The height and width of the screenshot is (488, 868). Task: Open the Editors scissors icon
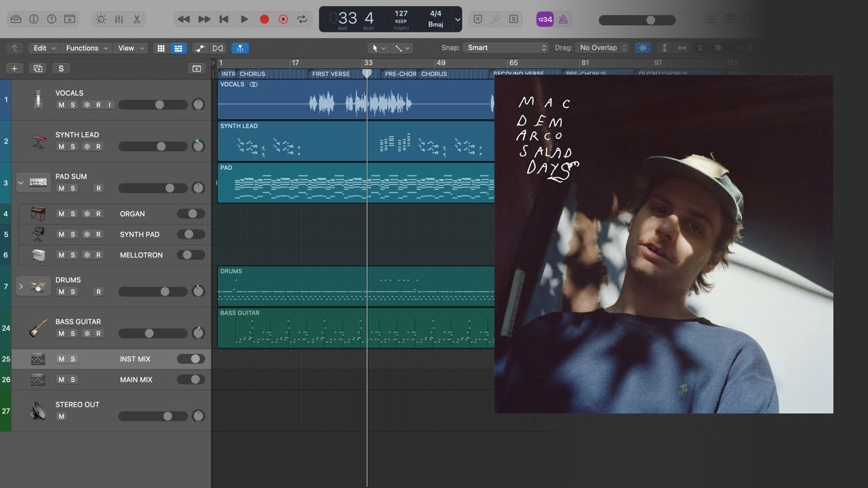click(x=137, y=19)
